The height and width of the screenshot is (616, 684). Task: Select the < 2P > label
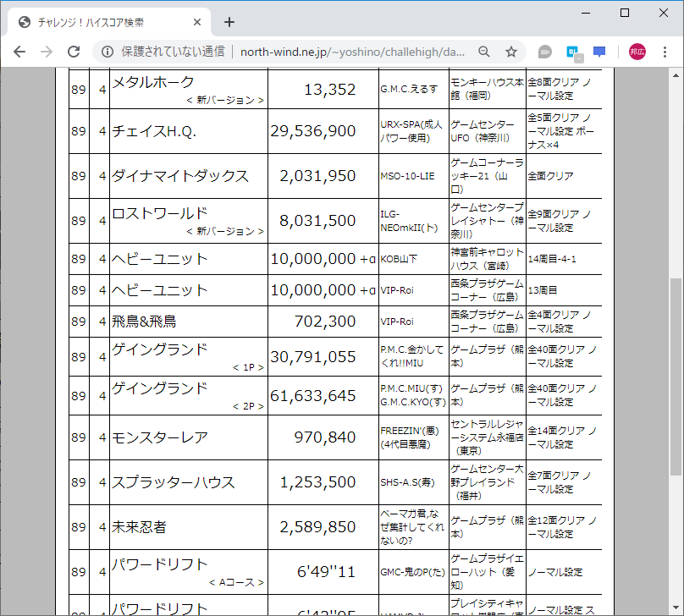(x=248, y=406)
